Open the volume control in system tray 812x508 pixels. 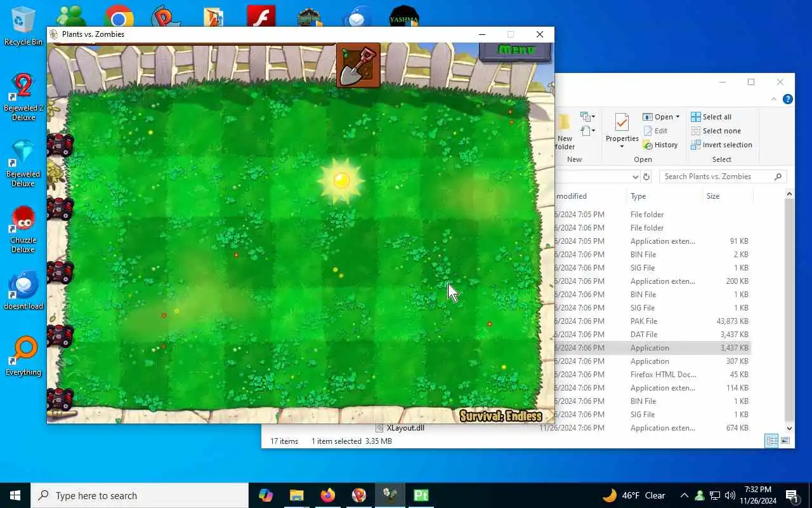coord(730,495)
